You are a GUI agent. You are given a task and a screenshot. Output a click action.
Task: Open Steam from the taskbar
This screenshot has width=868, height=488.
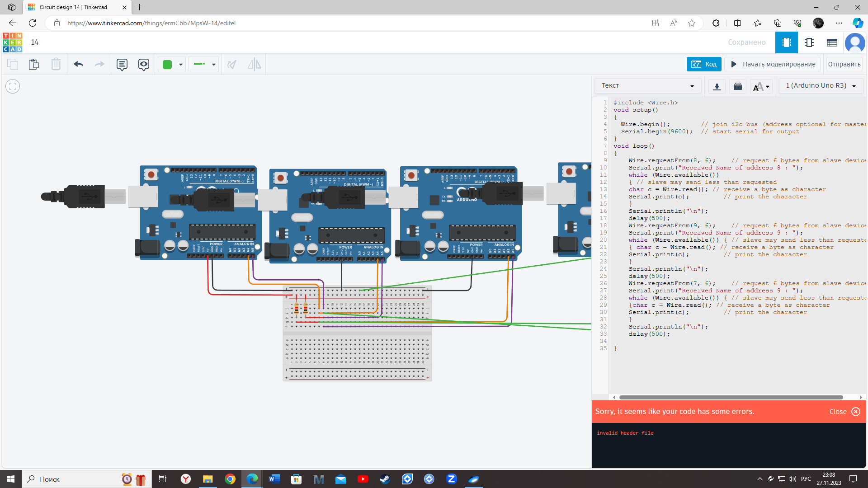point(385,479)
